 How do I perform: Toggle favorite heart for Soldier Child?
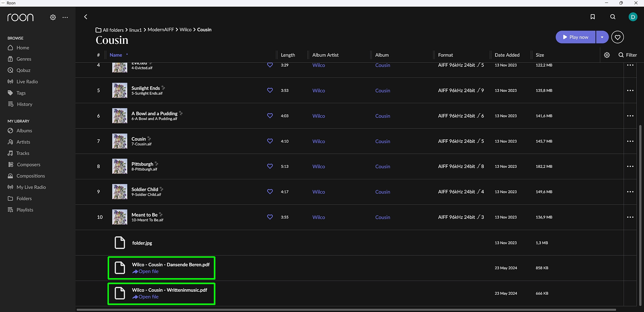pos(270,192)
